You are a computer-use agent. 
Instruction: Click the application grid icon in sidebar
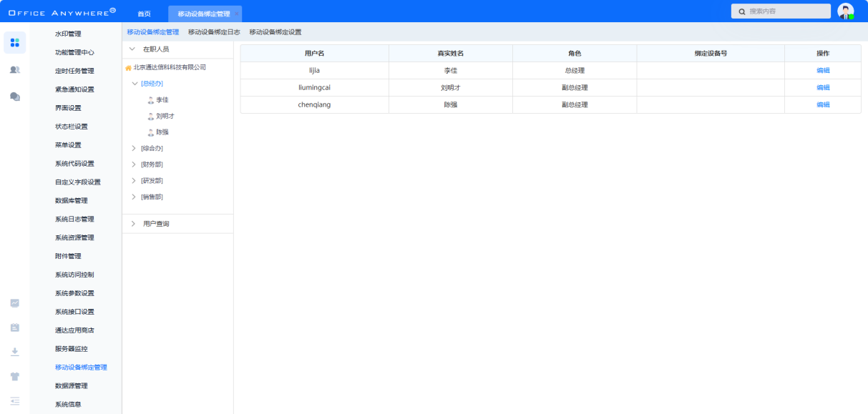coord(14,43)
